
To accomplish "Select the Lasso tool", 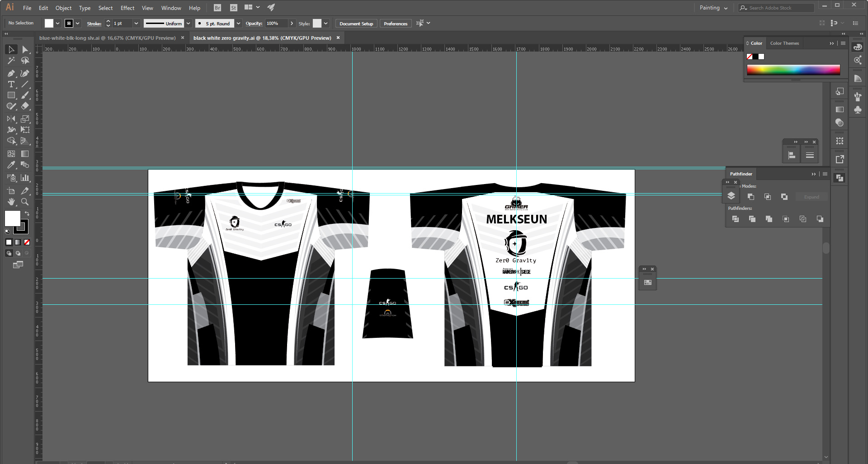I will pos(25,61).
